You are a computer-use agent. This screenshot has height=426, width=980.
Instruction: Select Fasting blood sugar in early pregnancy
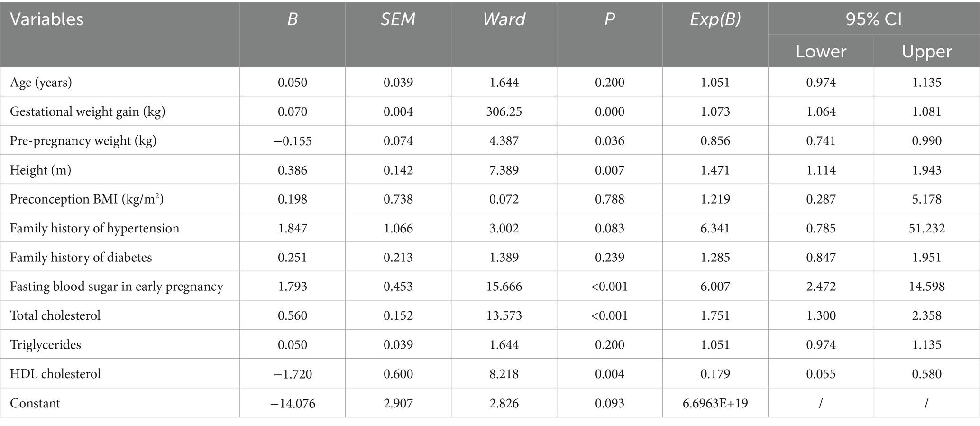(x=116, y=287)
